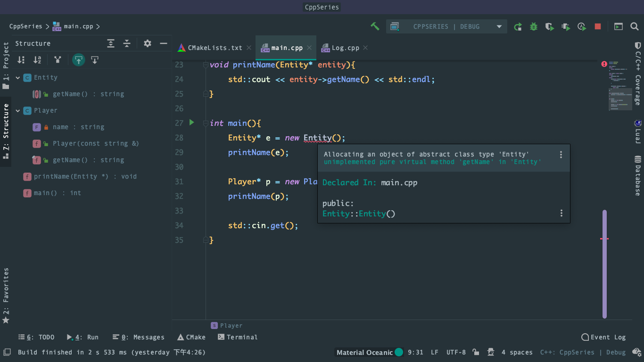This screenshot has height=362, width=644.
Task: Open Favorites tool window side tab
Action: (x=6, y=296)
